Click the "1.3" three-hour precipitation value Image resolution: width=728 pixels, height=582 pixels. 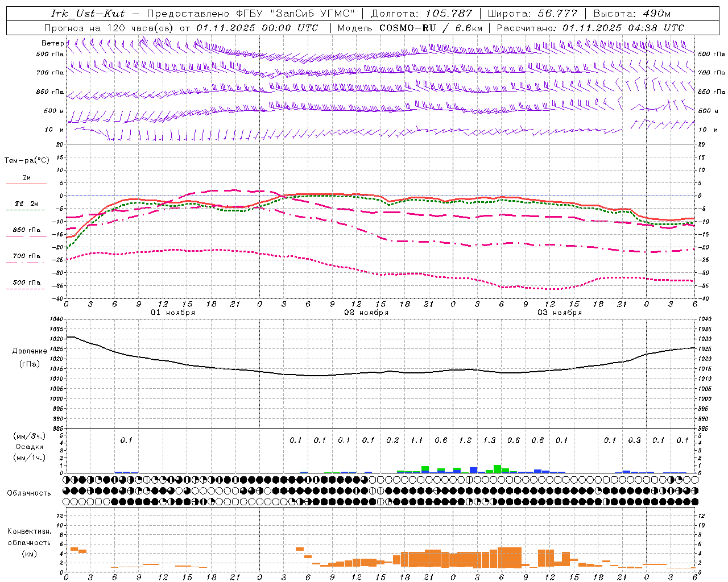tap(489, 440)
